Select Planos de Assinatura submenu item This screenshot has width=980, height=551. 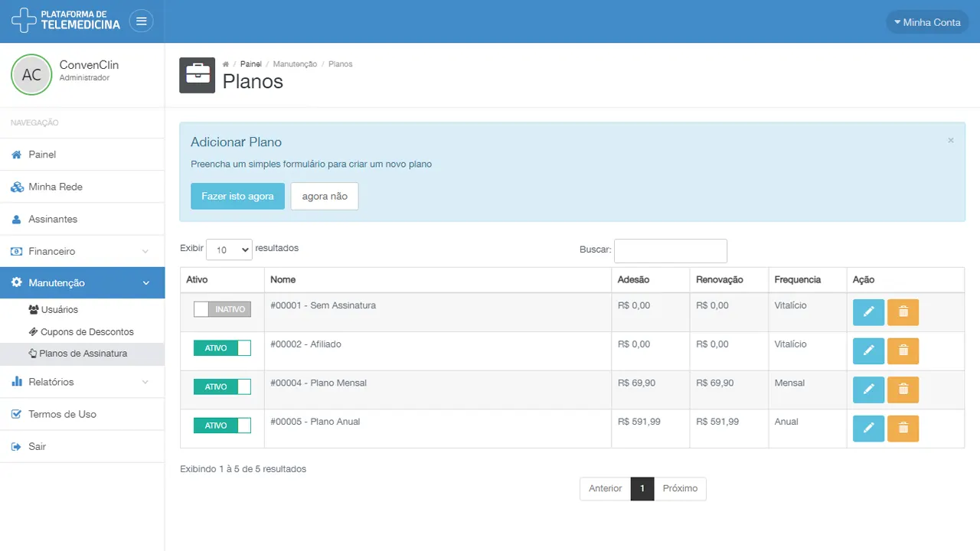[82, 354]
